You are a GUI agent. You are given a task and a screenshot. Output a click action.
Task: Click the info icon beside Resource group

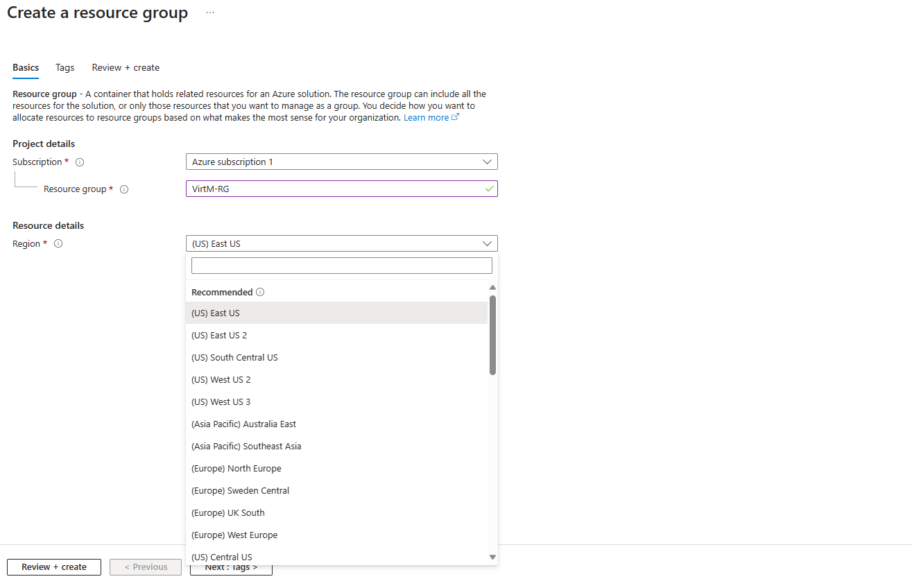[124, 189]
